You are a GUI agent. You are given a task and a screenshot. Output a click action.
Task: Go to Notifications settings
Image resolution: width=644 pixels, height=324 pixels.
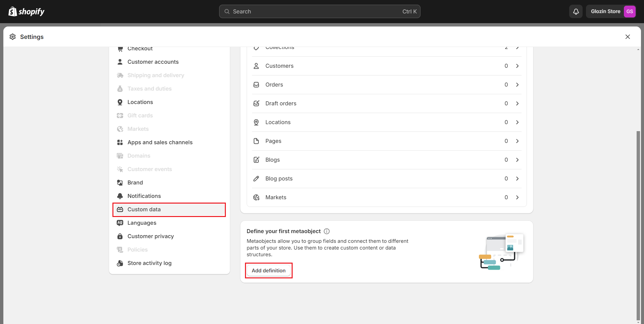144,196
